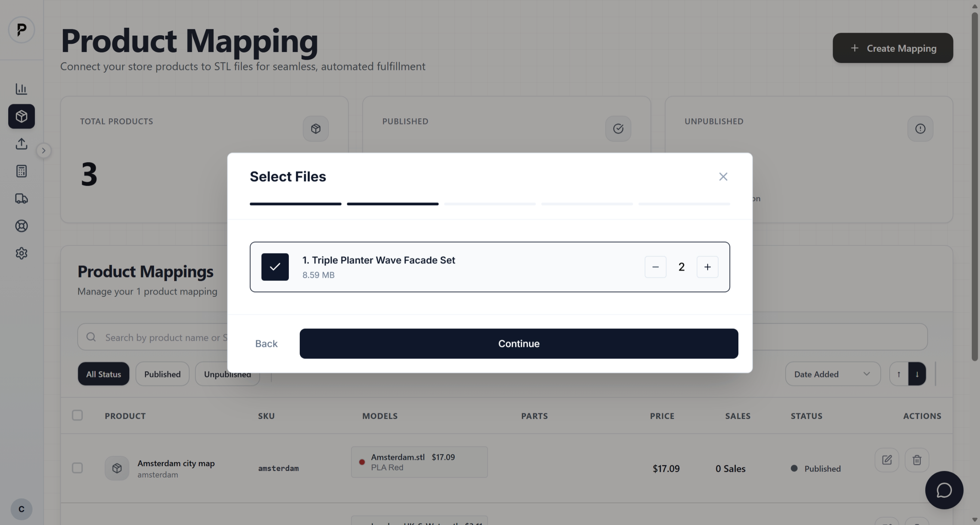Open the chat support bubble
The image size is (980, 525).
[x=944, y=491]
